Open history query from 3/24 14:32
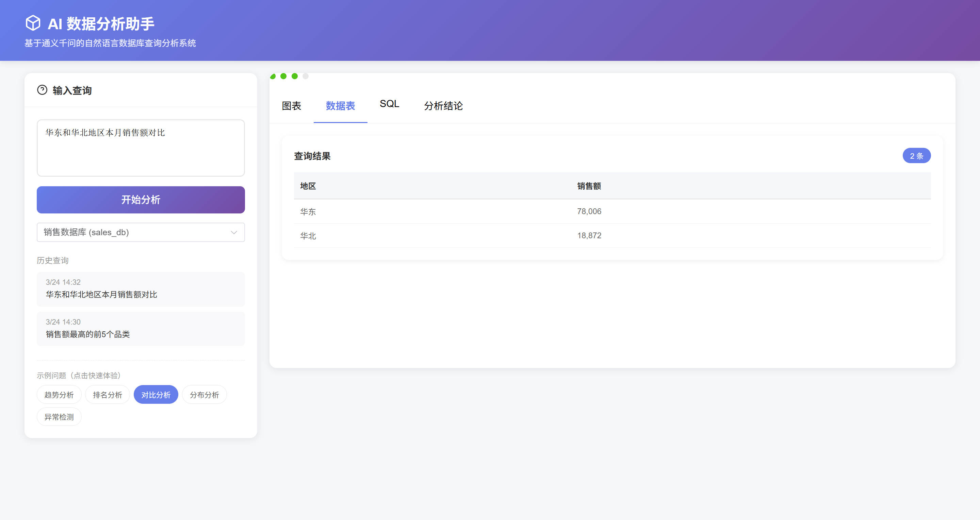The width and height of the screenshot is (980, 520). (141, 289)
